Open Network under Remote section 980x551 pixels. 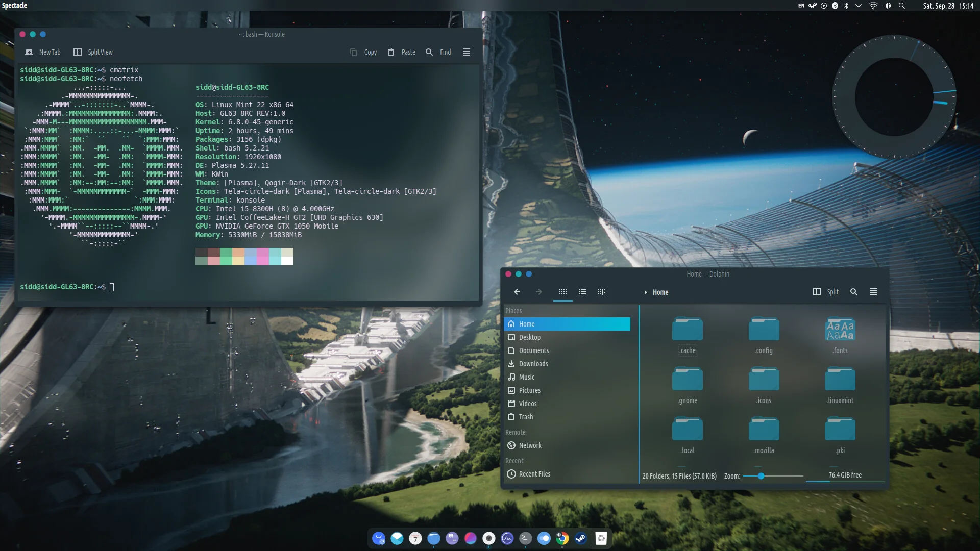567,445
